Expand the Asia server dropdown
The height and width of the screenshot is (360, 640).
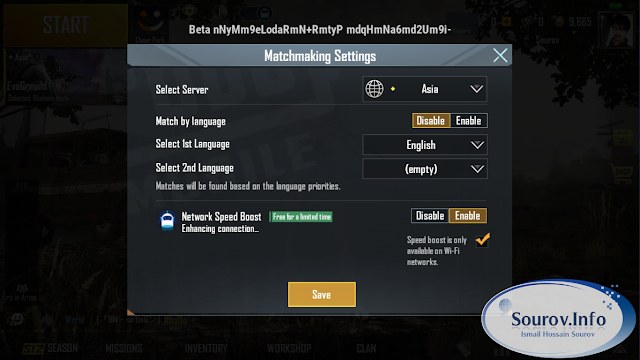coord(424,89)
